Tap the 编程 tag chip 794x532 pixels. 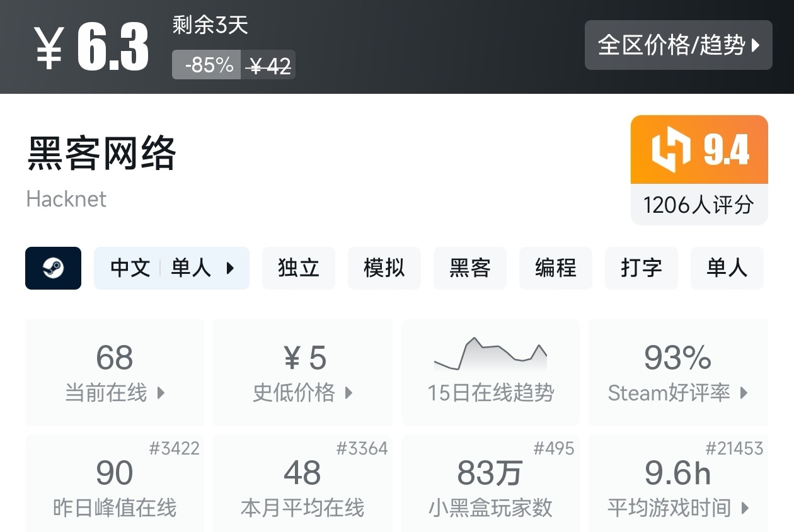pos(555,268)
